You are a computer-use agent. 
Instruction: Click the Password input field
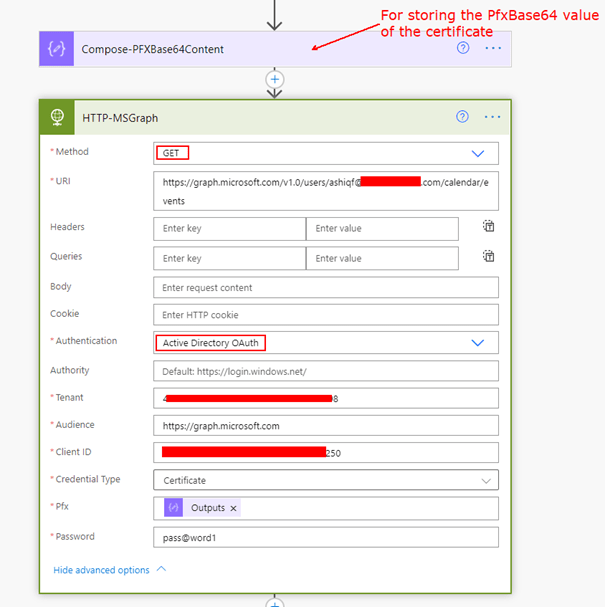coord(325,538)
